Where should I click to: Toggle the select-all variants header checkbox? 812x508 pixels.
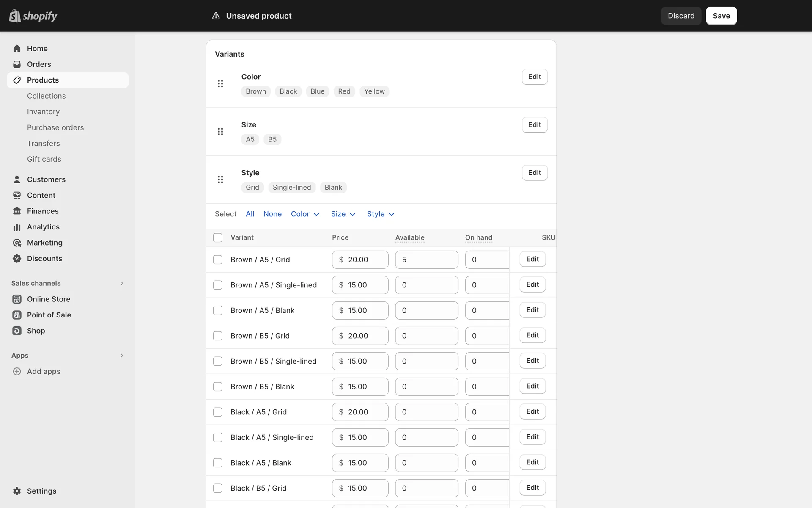218,237
